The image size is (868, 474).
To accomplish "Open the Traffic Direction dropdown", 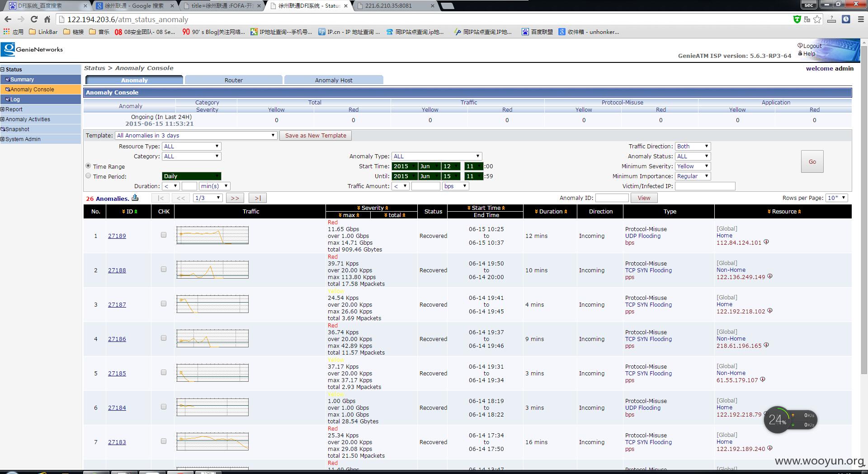I will 693,146.
